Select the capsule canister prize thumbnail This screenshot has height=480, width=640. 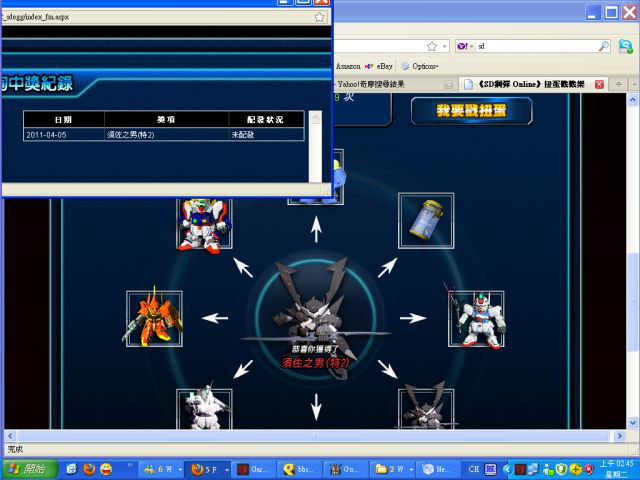pos(426,220)
